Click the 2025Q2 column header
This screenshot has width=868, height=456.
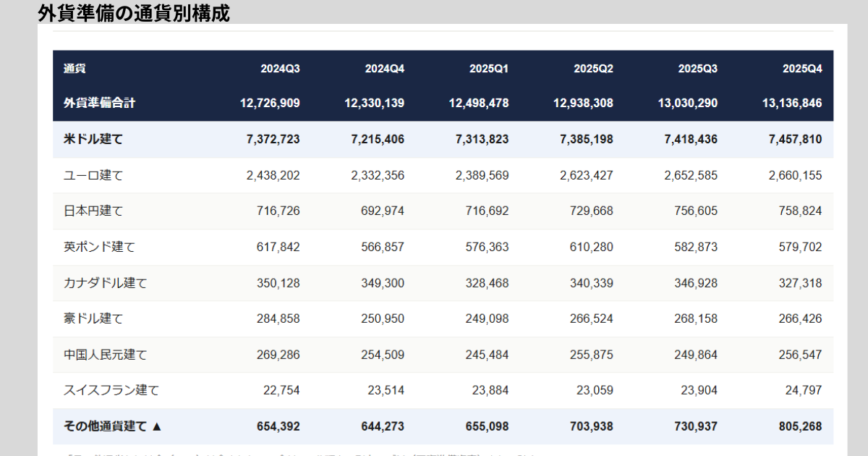[x=593, y=69]
